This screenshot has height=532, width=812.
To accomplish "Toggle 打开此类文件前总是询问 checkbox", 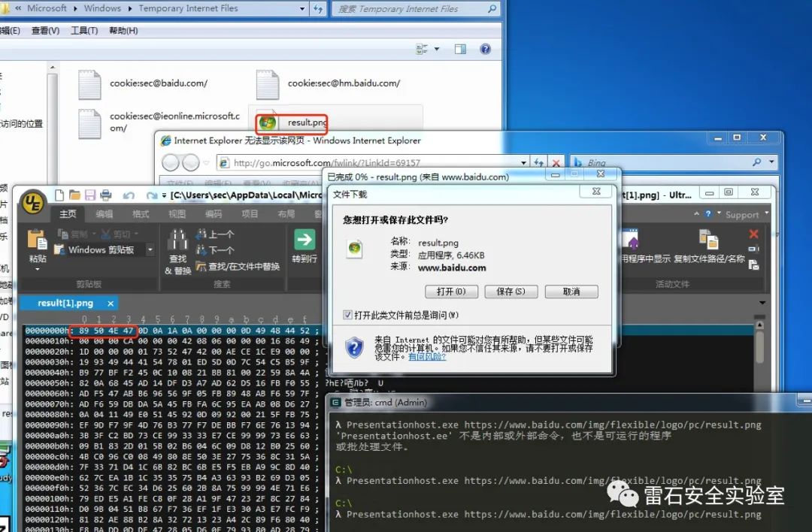I will pos(347,315).
